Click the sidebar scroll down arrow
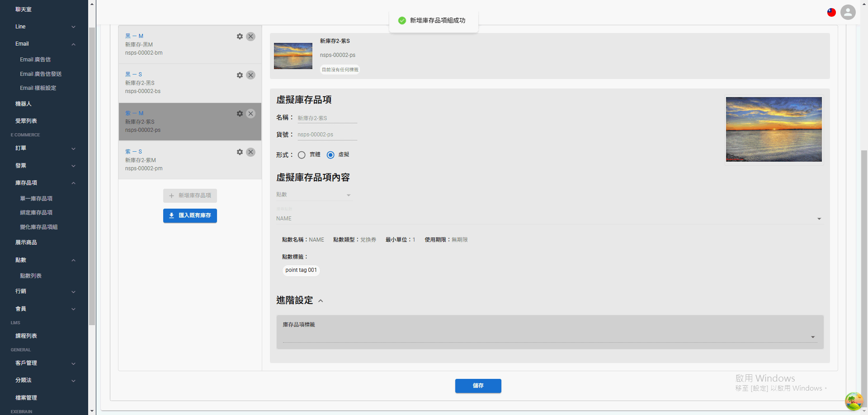The width and height of the screenshot is (868, 415). coord(92,411)
